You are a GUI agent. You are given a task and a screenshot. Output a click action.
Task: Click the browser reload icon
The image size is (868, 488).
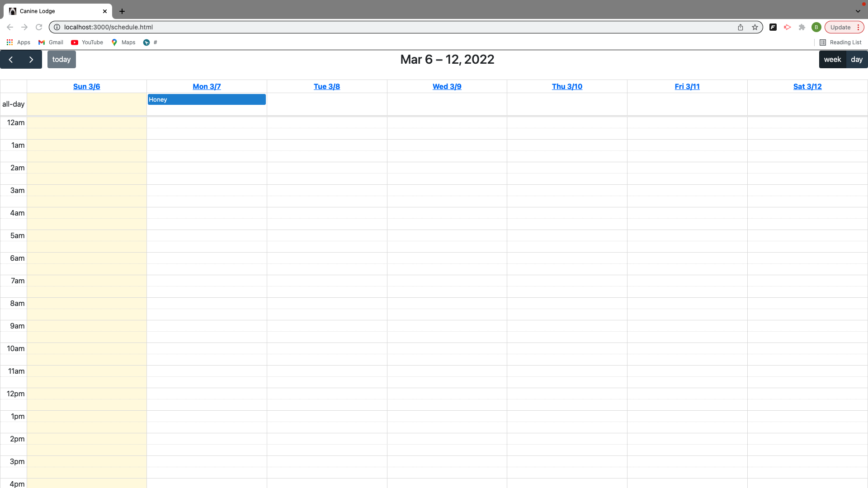(x=39, y=27)
